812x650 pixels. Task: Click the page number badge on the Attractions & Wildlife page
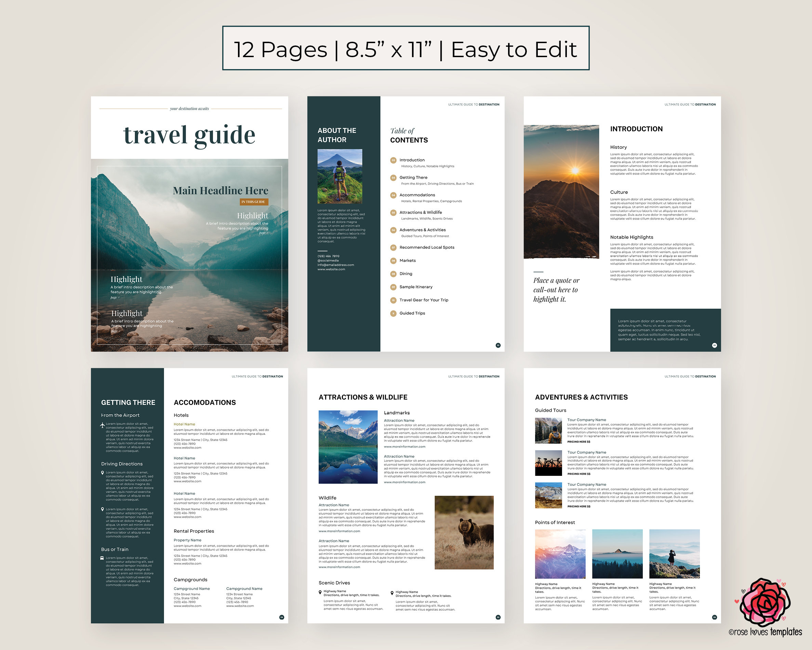[x=498, y=617]
